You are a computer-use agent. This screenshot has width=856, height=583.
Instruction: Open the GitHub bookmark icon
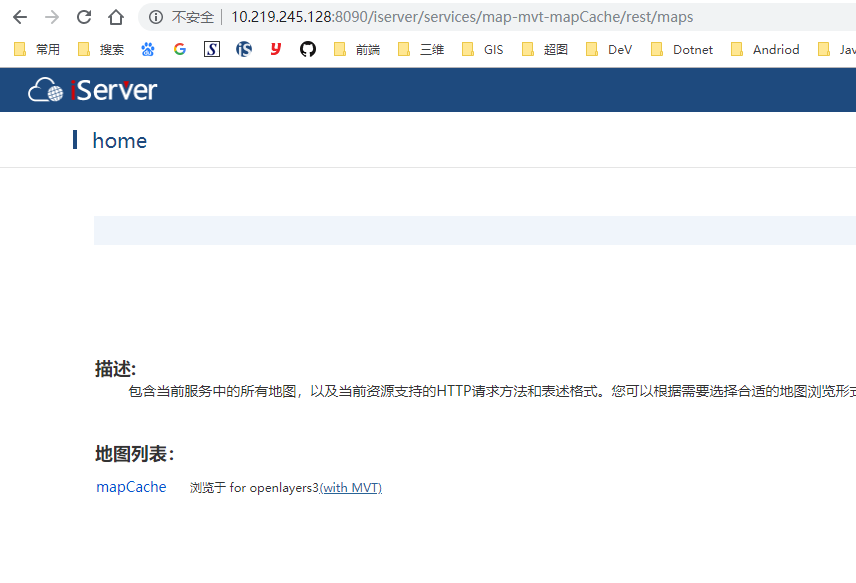[x=308, y=50]
